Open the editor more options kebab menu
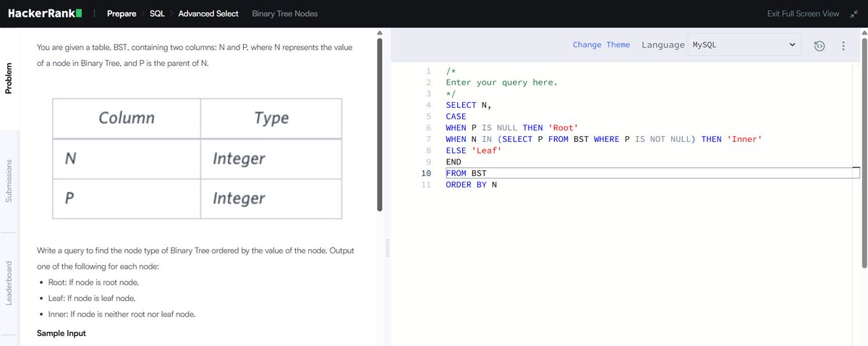Viewport: 868px width, 346px height. 843,46
